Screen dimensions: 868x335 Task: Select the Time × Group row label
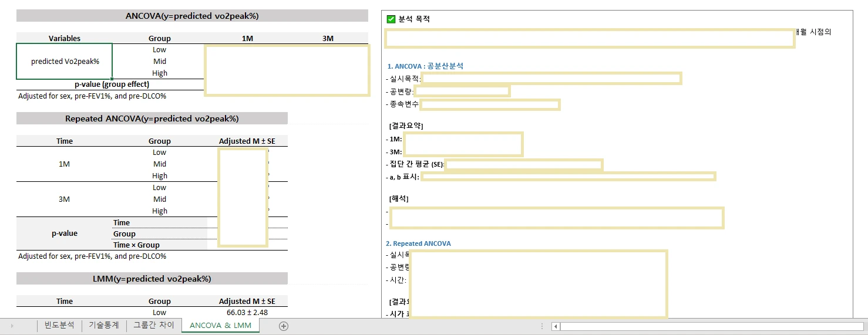pos(136,245)
